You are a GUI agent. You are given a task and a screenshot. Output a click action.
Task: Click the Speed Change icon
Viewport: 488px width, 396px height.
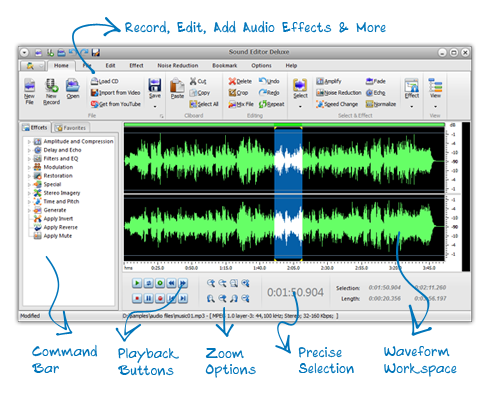coord(320,104)
